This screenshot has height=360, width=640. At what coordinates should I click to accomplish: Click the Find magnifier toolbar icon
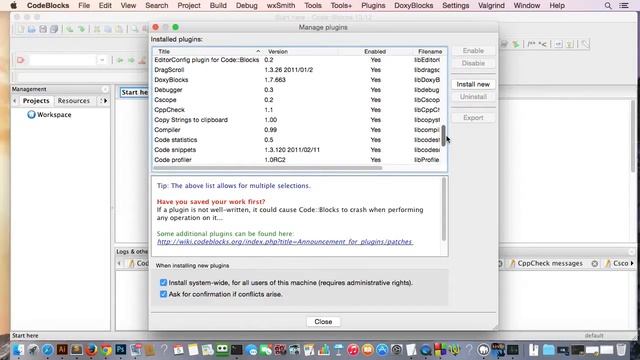[x=134, y=29]
